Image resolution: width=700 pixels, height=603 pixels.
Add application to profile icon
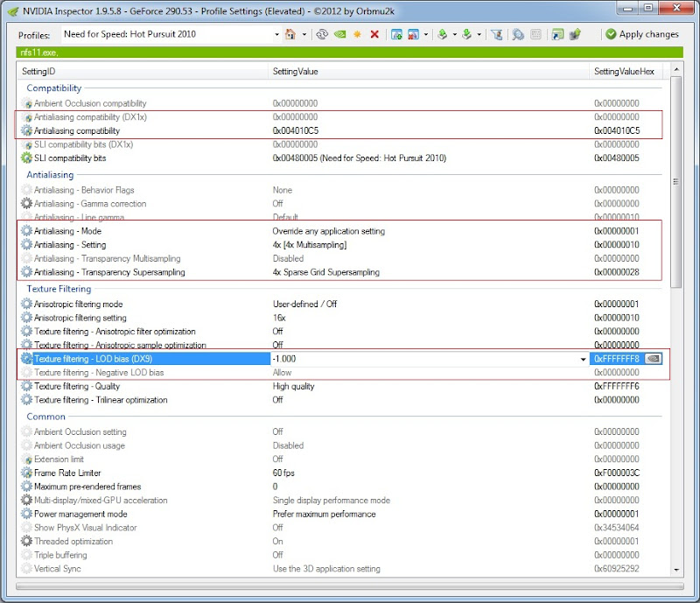[x=396, y=34]
